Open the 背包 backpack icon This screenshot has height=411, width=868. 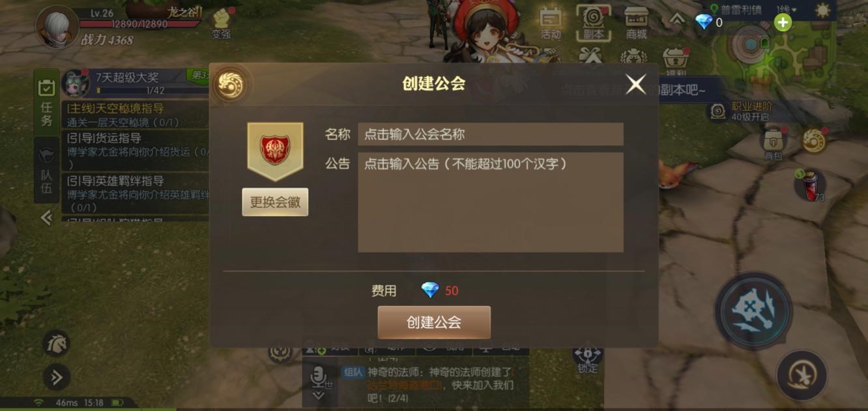[773, 144]
